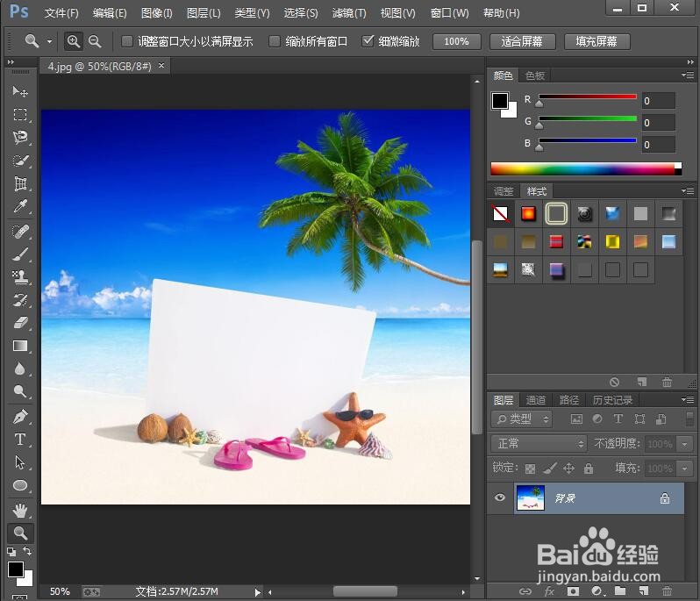Select the Eyedropper tool

(19, 206)
